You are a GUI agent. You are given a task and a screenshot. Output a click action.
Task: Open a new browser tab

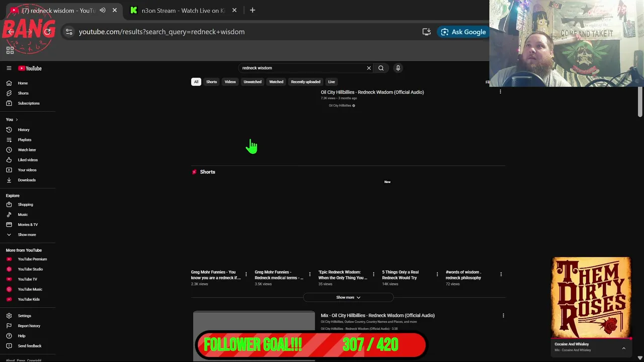coord(253,10)
